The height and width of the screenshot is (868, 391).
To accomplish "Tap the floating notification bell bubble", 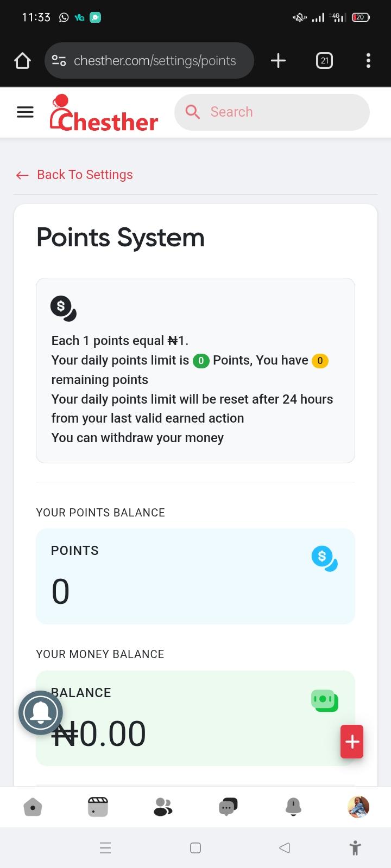I will tap(41, 713).
